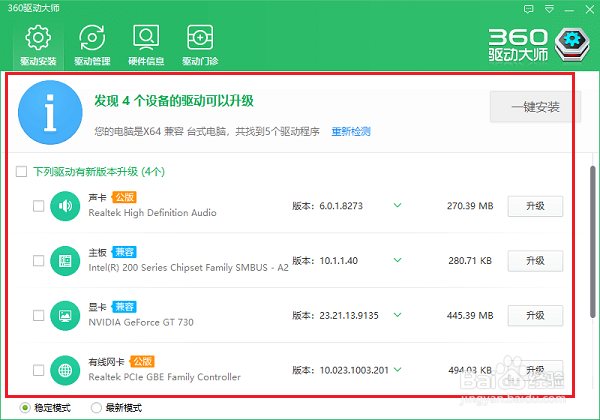The image size is (600, 420).
Task: Select the 最新模式 radio button
Action: (x=96, y=408)
